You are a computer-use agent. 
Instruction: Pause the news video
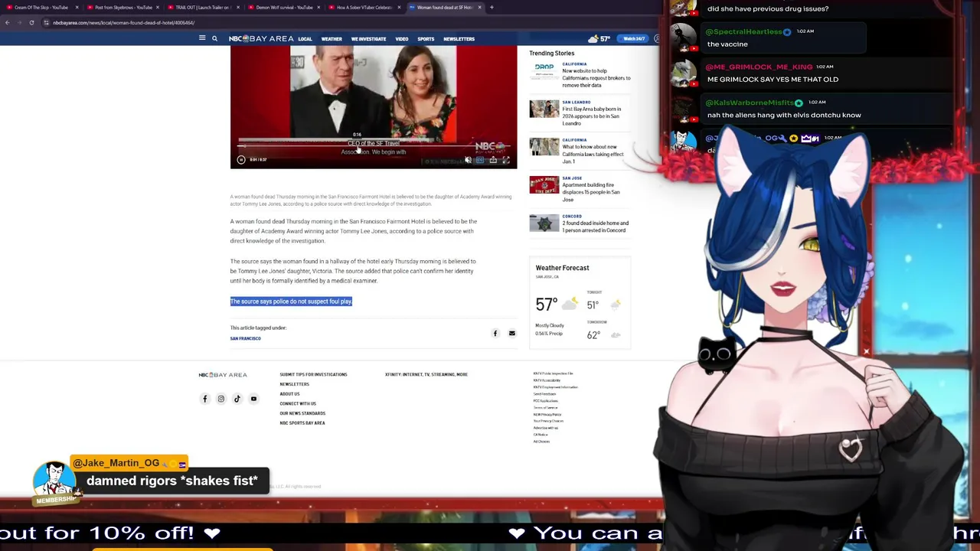click(x=241, y=159)
